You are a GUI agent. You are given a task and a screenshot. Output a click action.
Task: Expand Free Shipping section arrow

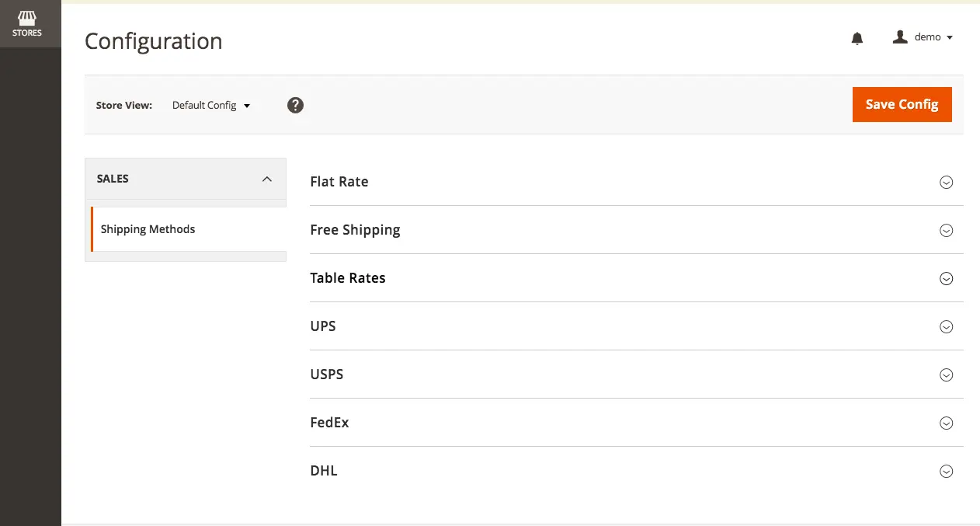coord(946,230)
